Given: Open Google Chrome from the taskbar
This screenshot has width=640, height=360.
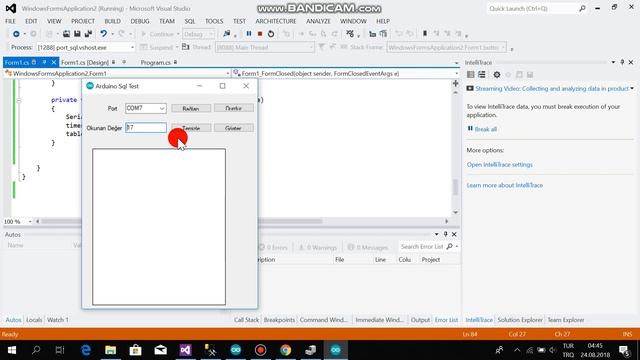Looking at the screenshot, I should 286,350.
